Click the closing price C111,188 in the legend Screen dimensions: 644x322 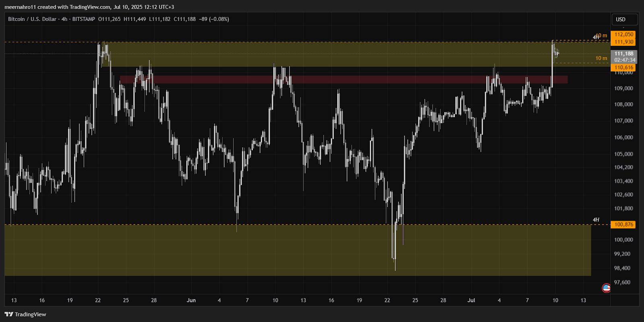pos(185,19)
